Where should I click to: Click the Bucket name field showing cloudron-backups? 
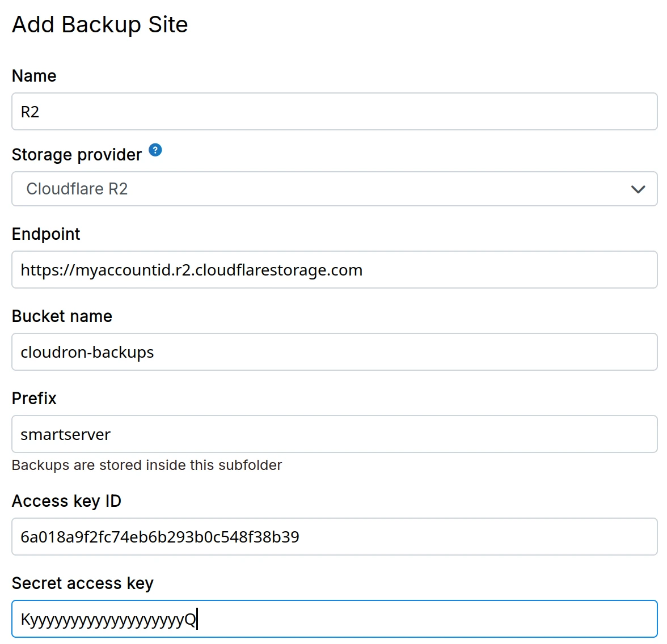pos(333,351)
